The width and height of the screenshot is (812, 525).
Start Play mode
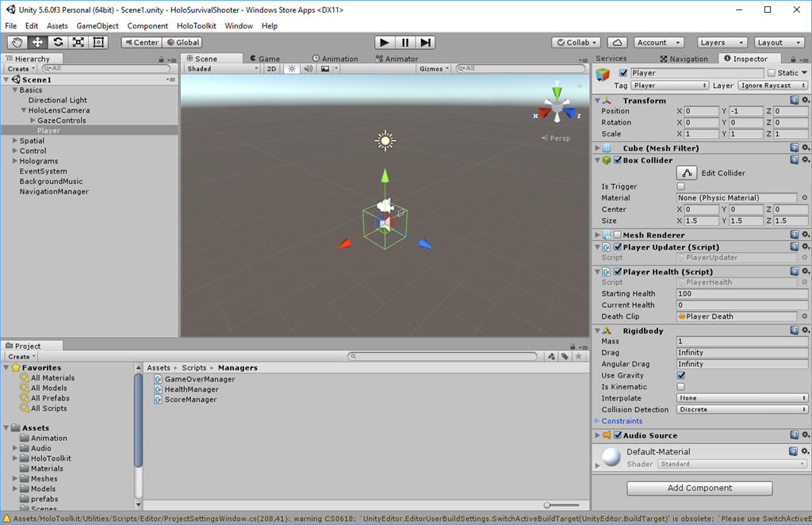coord(385,43)
